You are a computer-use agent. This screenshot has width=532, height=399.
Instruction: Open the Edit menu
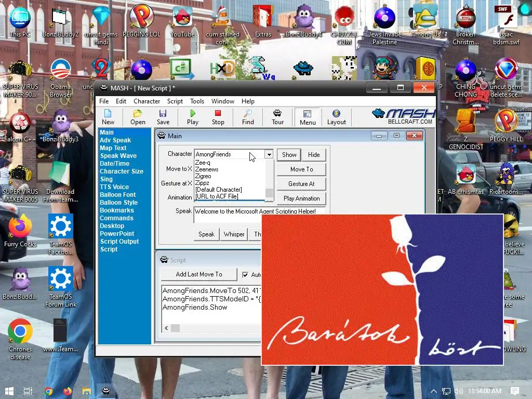pyautogui.click(x=121, y=101)
